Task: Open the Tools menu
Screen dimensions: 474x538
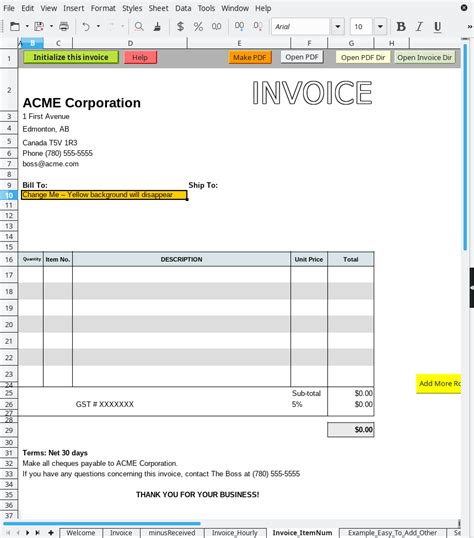Action: tap(206, 8)
